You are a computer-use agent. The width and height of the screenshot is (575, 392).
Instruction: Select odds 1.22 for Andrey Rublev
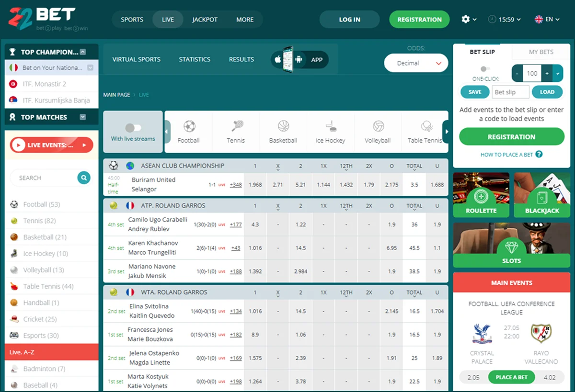click(x=301, y=224)
